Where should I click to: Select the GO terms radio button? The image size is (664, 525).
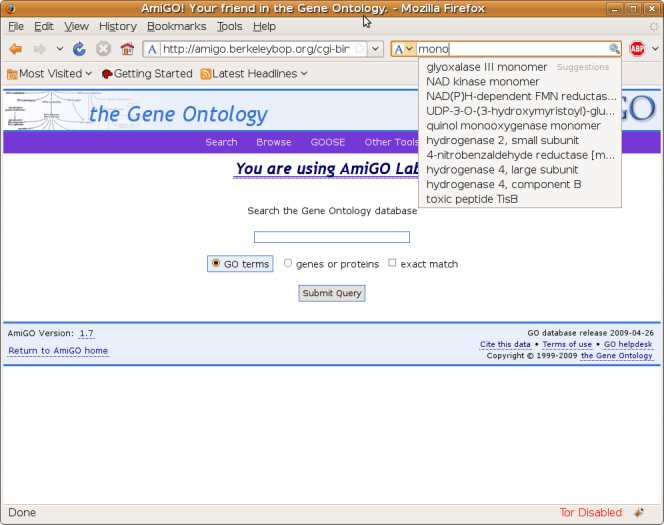[x=216, y=263]
